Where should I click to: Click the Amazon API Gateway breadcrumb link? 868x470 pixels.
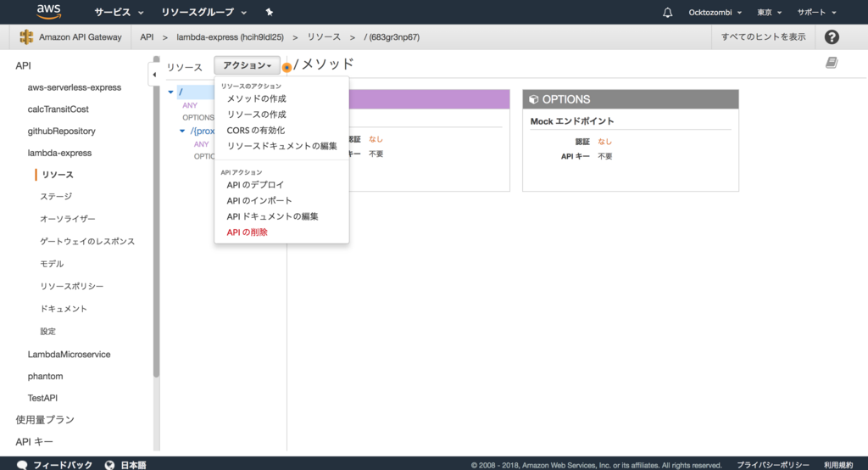[81, 37]
